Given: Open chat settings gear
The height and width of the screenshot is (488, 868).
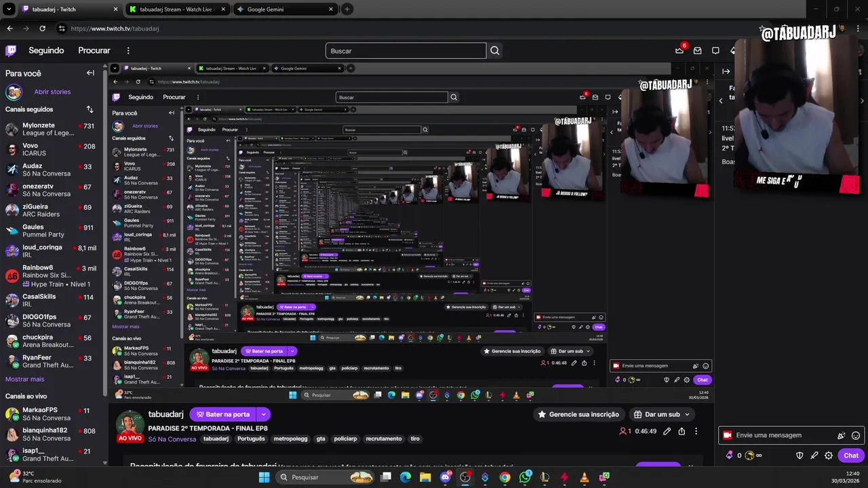Looking at the screenshot, I should coord(829,455).
